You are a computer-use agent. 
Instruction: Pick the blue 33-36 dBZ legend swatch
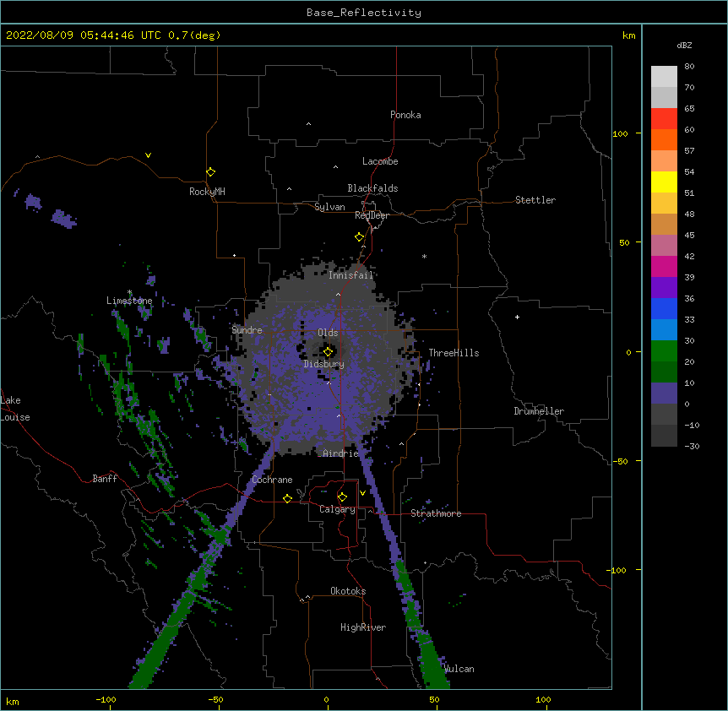click(x=664, y=308)
